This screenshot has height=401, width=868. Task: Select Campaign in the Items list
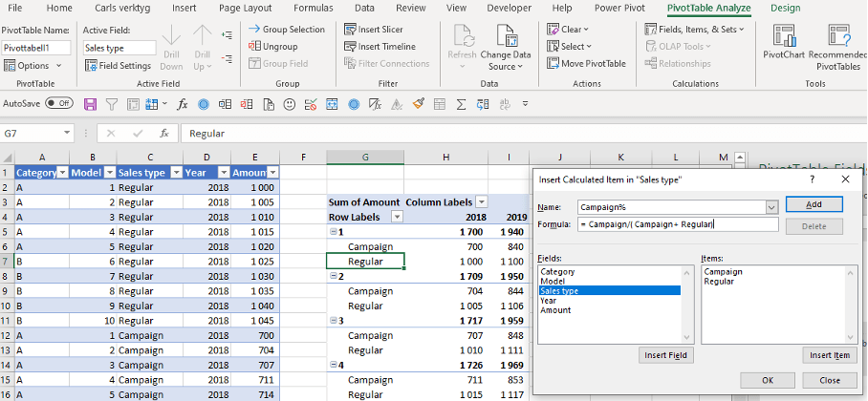[723, 271]
